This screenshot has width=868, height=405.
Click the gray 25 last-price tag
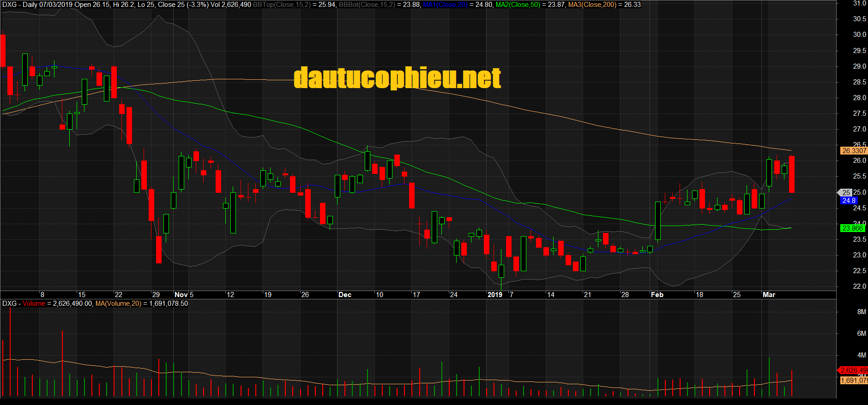[846, 192]
